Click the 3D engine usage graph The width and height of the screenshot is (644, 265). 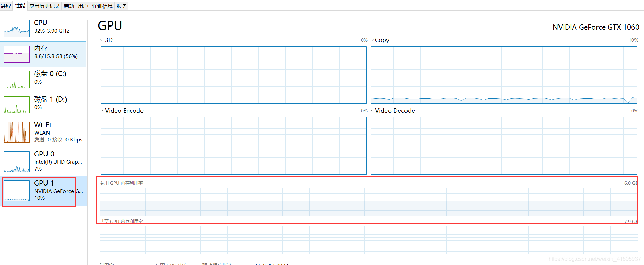click(234, 75)
